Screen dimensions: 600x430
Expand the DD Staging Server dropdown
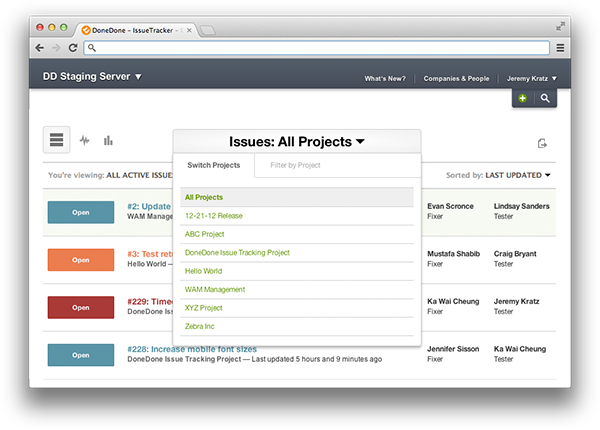92,77
